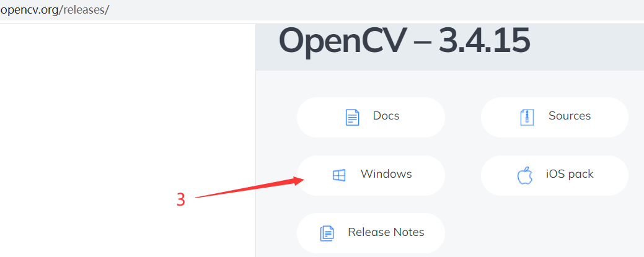Open the Docs download link text
Image resolution: width=644 pixels, height=257 pixels.
(x=386, y=116)
